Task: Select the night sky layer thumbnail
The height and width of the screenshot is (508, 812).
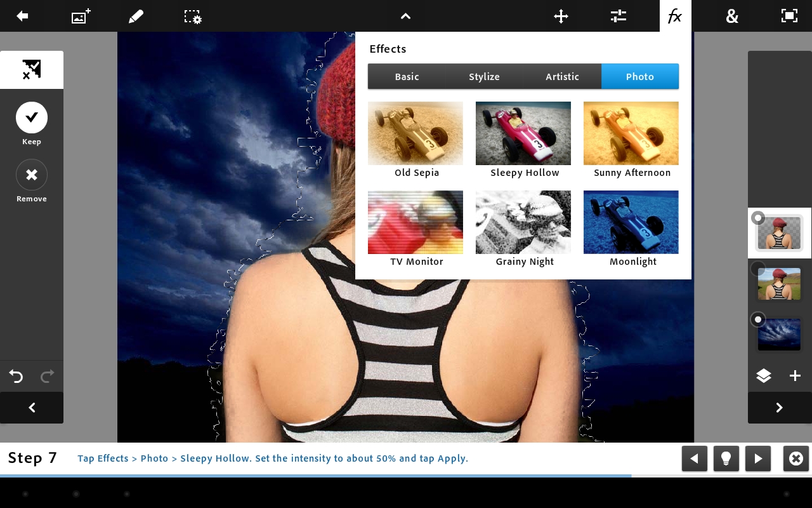Action: (780, 335)
